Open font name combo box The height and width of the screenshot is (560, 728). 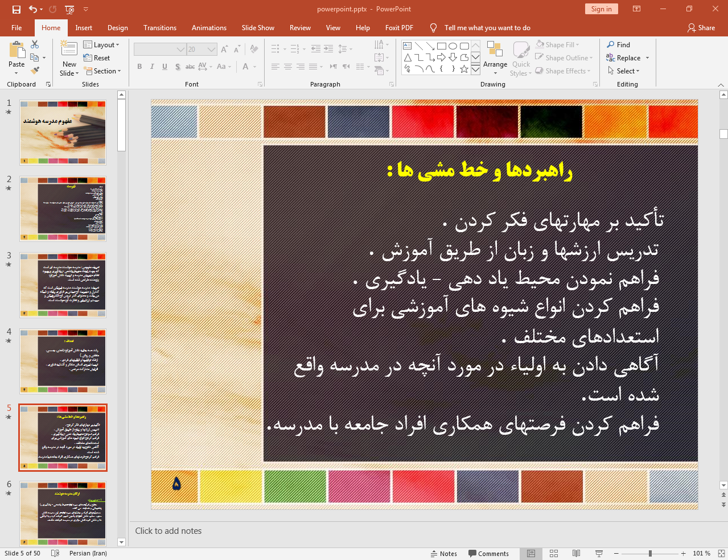160,50
